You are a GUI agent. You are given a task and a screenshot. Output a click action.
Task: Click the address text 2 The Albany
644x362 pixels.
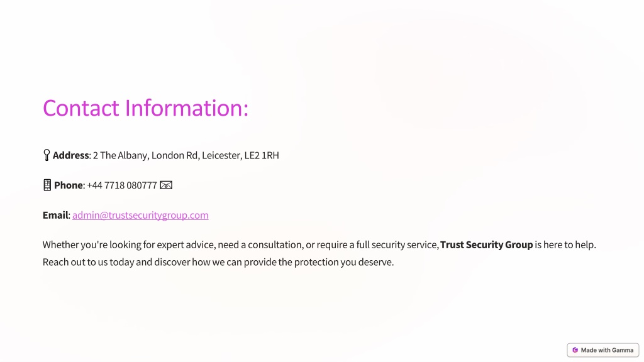(120, 155)
